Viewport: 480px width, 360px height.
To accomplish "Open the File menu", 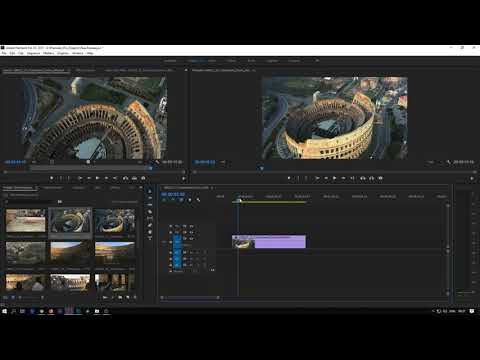I will [x=4, y=53].
